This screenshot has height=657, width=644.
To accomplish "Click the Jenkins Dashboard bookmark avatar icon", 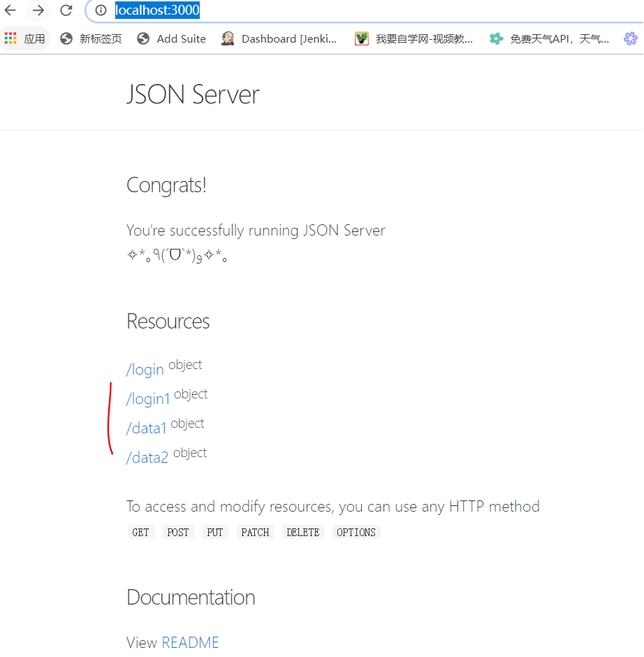I will pyautogui.click(x=227, y=38).
